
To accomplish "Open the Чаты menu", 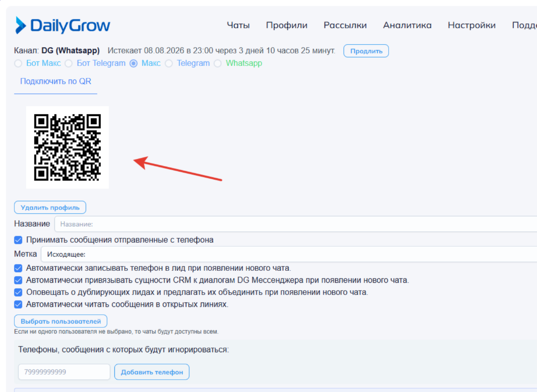I will coord(238,25).
